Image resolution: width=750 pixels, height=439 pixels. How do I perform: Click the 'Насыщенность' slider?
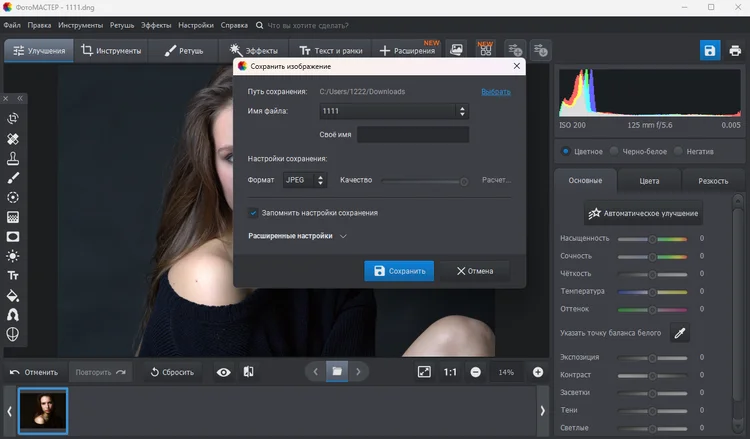click(x=652, y=239)
